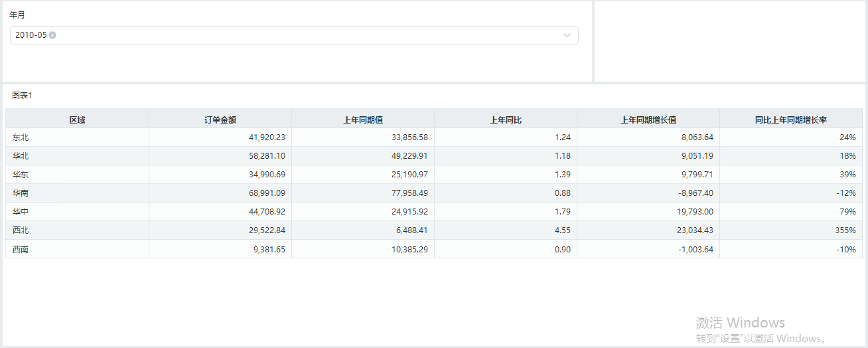Screen dimensions: 868x348
Task: Select the 华北 region cell
Action: coord(78,156)
